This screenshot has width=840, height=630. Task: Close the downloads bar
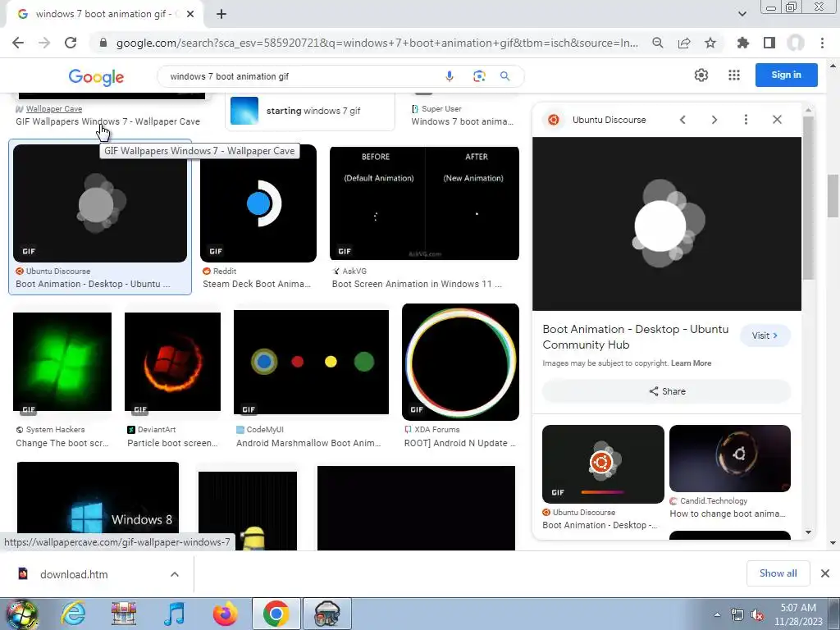pos(825,573)
